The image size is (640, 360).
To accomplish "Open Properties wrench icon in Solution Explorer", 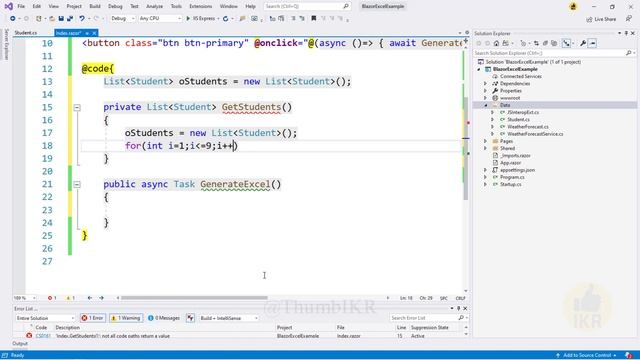I will click(x=583, y=43).
